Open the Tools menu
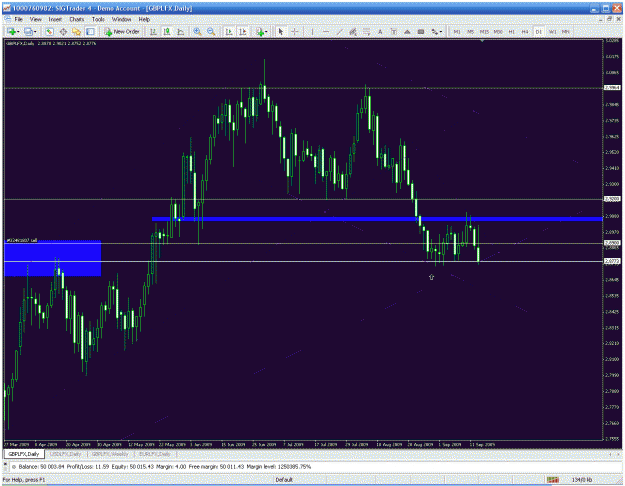This screenshot has width=625, height=486. (98, 19)
